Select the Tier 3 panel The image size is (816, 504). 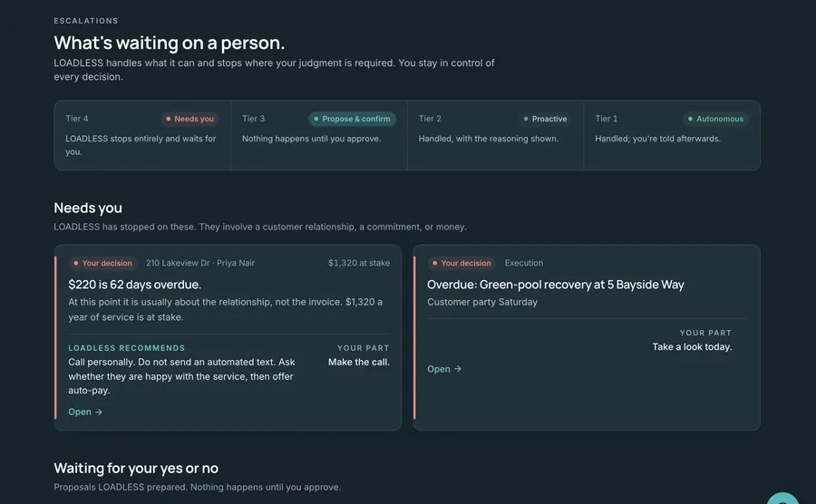click(x=319, y=135)
